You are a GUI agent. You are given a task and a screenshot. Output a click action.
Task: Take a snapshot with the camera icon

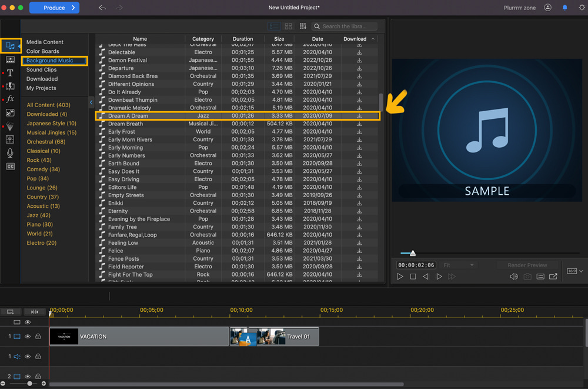point(527,277)
